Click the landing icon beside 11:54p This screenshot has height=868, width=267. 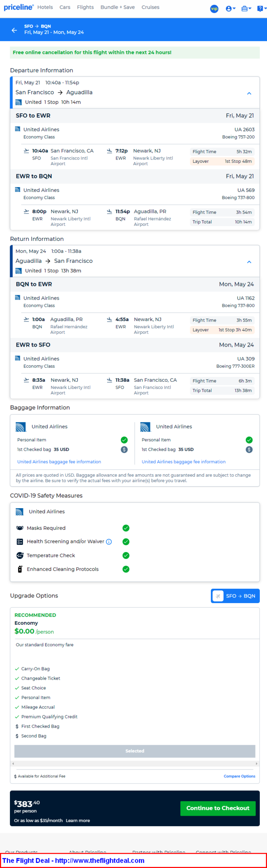coord(109,211)
